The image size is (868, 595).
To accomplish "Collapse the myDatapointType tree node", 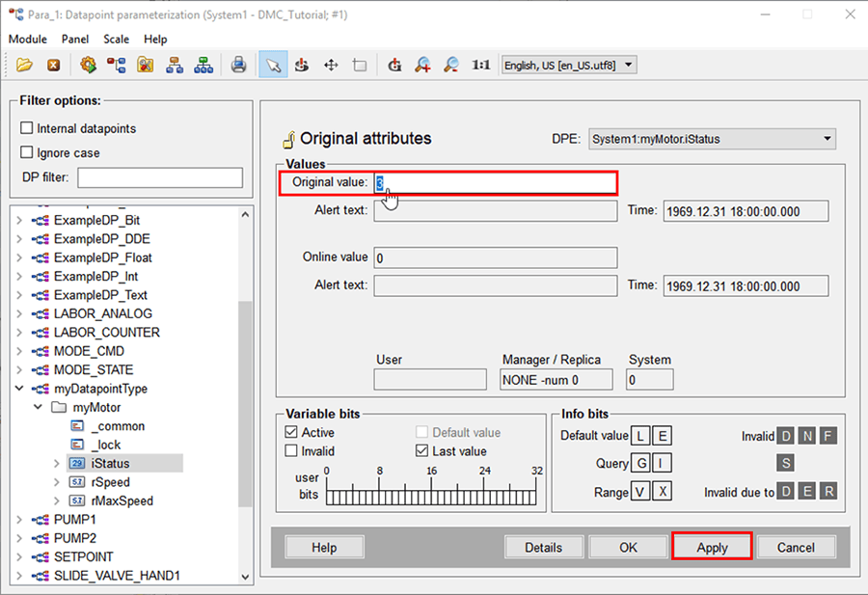I will point(19,389).
